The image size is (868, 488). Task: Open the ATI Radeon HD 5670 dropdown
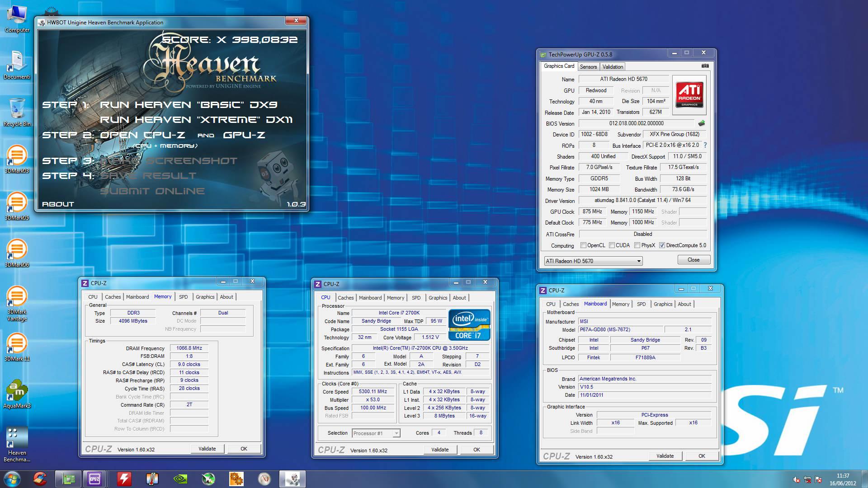(593, 261)
